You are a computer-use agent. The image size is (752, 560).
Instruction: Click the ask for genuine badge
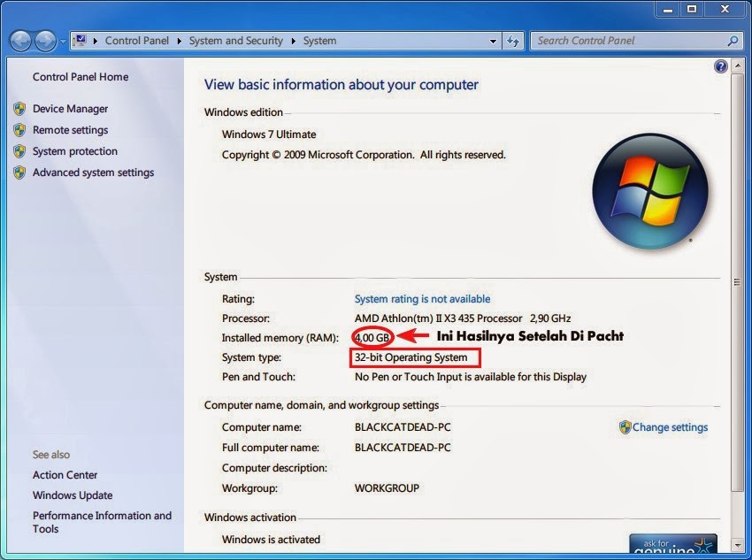point(673,544)
